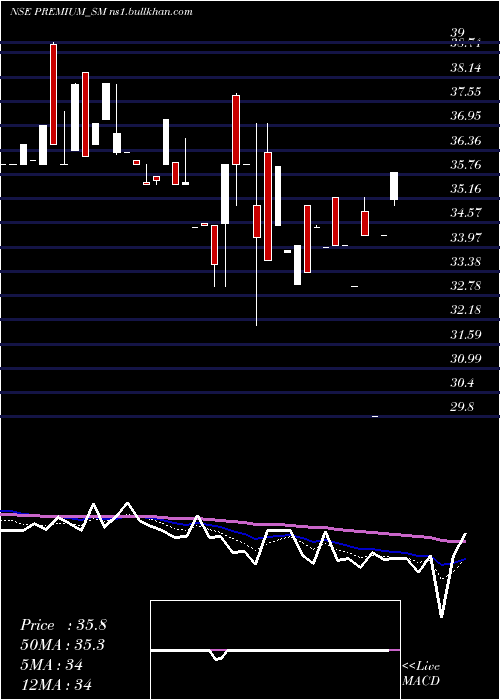Click the 33.97 price axis label
500x700 pixels.
(466, 237)
